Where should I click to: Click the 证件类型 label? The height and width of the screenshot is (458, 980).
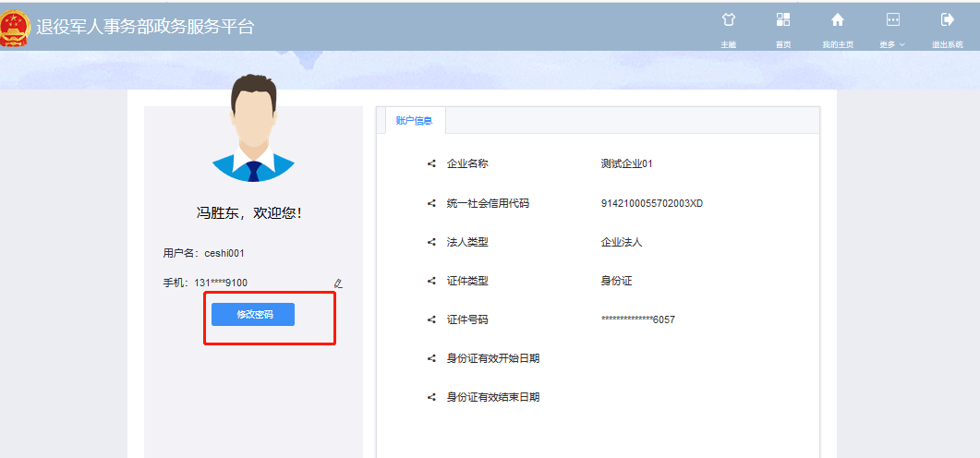[467, 282]
